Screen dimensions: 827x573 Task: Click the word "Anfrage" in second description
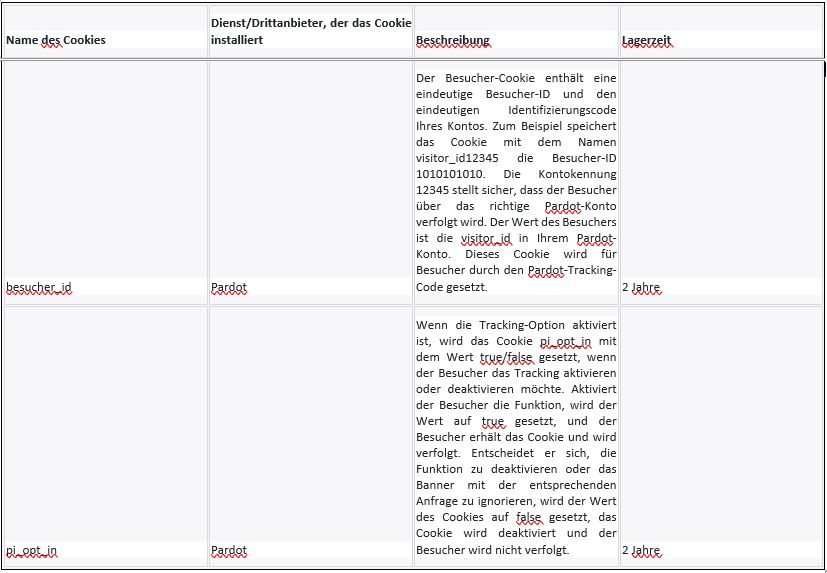tap(439, 502)
